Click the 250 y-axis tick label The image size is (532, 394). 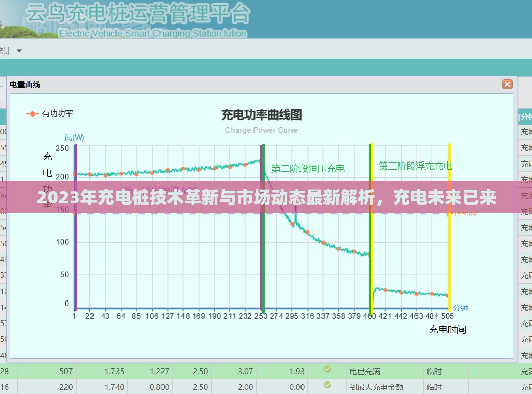(x=62, y=148)
